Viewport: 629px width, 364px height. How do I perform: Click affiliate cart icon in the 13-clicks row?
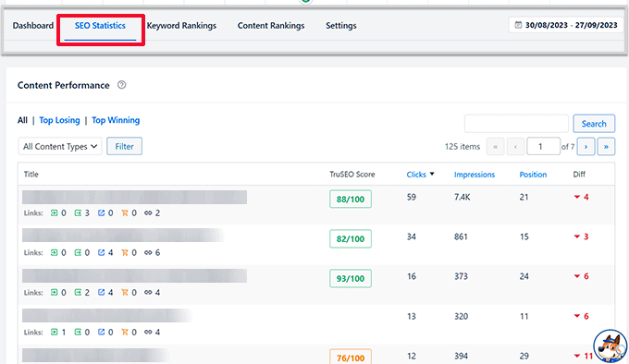pyautogui.click(x=125, y=332)
